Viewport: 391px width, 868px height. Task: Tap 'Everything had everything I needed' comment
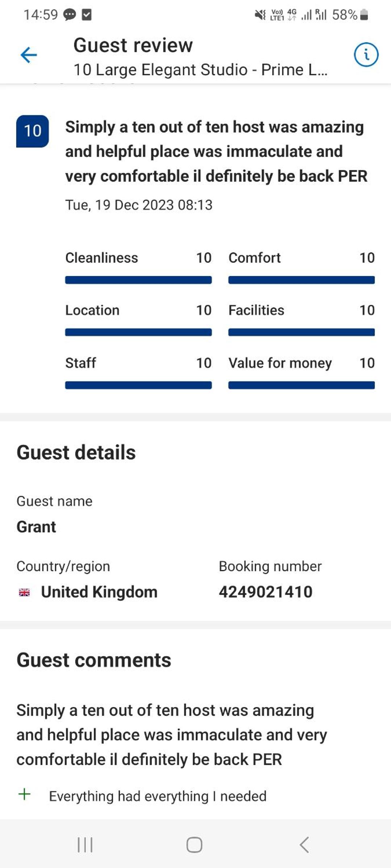click(x=158, y=796)
